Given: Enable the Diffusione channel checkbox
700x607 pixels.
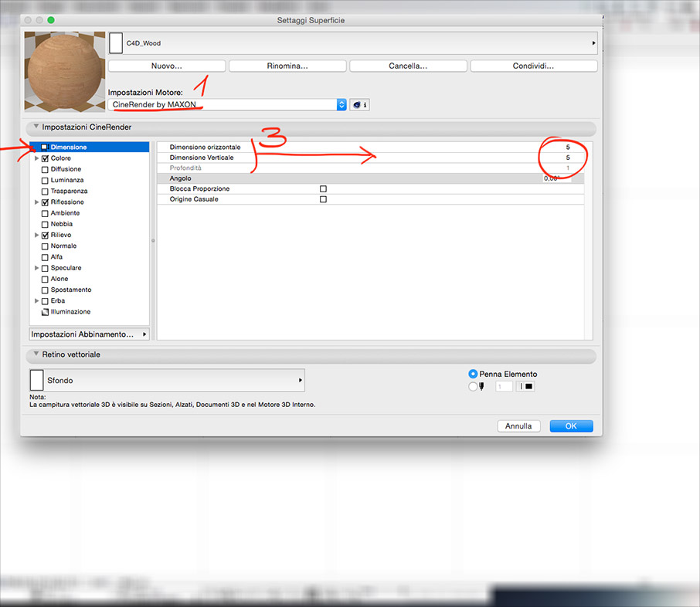Looking at the screenshot, I should [x=45, y=169].
